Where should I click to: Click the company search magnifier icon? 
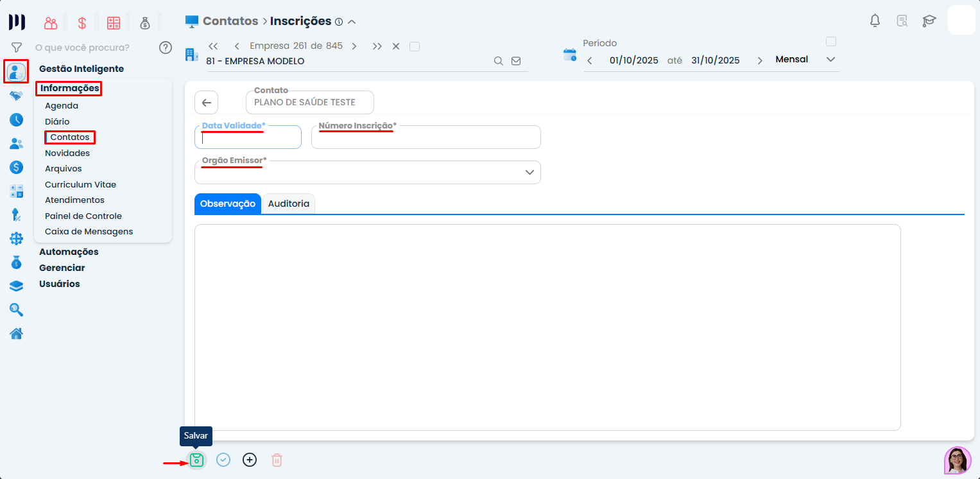498,61
